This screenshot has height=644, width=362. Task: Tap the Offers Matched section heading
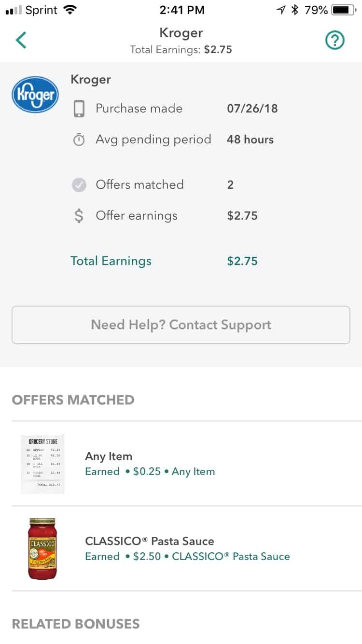click(73, 400)
